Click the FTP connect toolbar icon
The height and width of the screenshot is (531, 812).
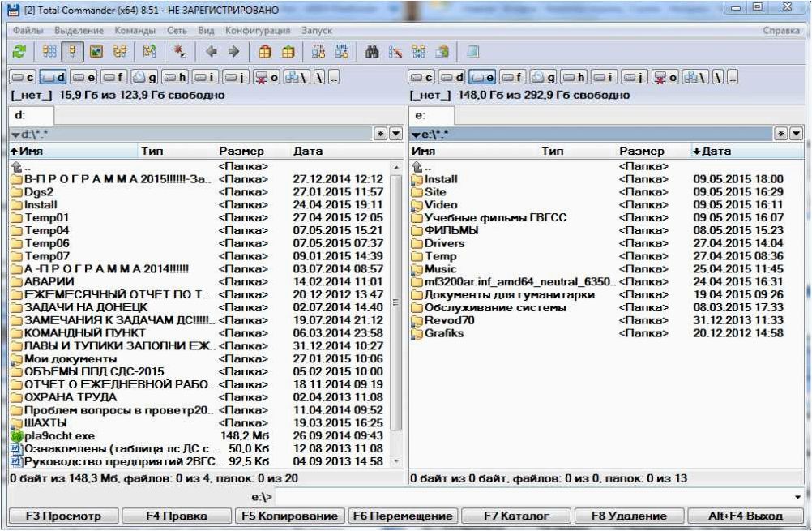tap(318, 52)
